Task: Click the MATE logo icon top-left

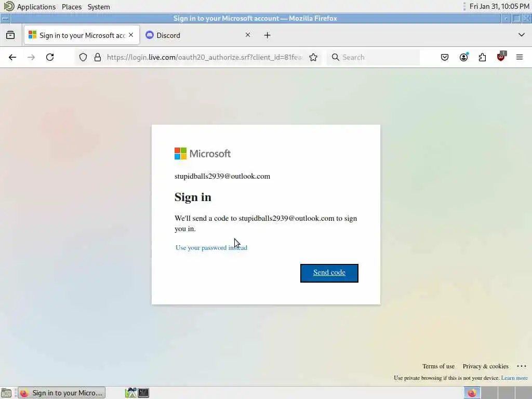Action: tap(8, 6)
